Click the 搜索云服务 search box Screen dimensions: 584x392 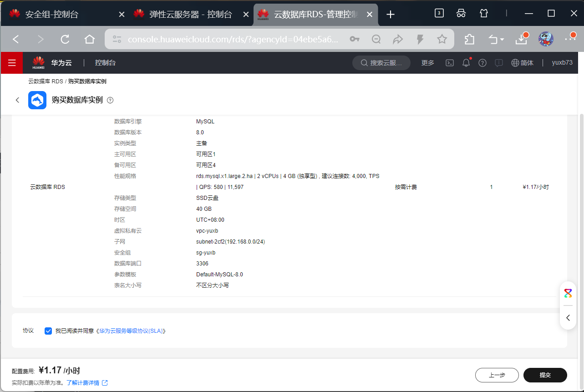click(x=382, y=63)
